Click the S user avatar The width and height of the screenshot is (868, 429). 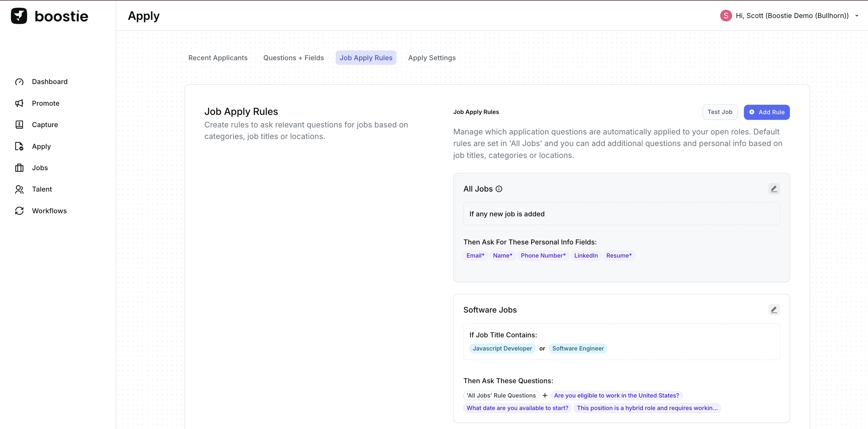pyautogui.click(x=725, y=16)
